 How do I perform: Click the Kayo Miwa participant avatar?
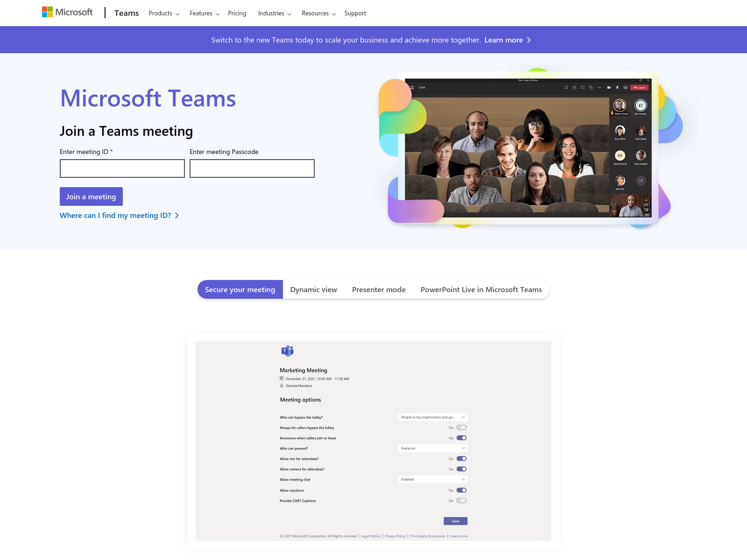pos(620,130)
